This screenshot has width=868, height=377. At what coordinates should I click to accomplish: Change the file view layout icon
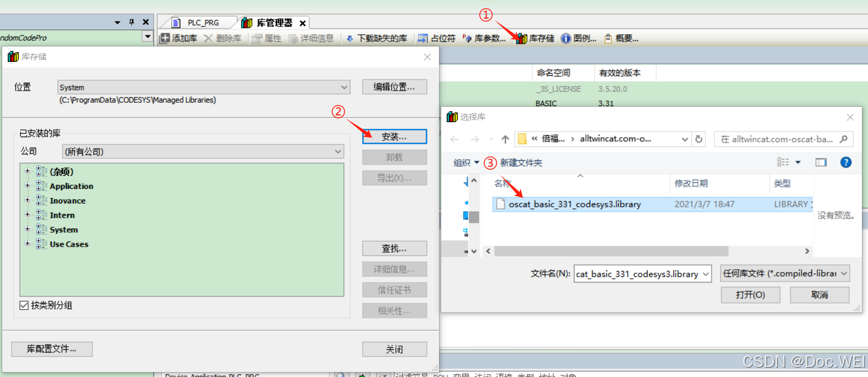click(783, 162)
